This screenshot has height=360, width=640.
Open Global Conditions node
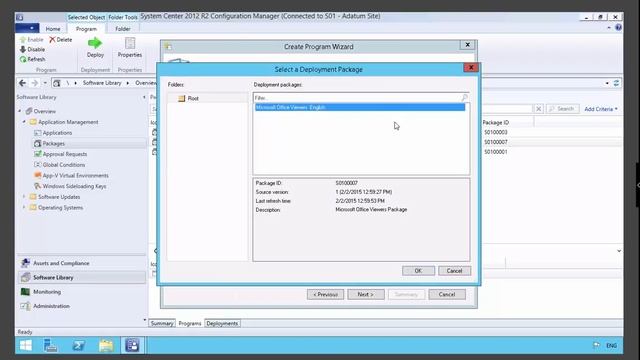tap(64, 165)
